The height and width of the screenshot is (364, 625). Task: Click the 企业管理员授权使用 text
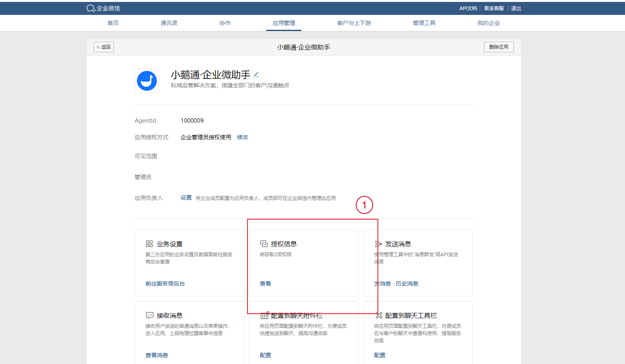point(206,137)
